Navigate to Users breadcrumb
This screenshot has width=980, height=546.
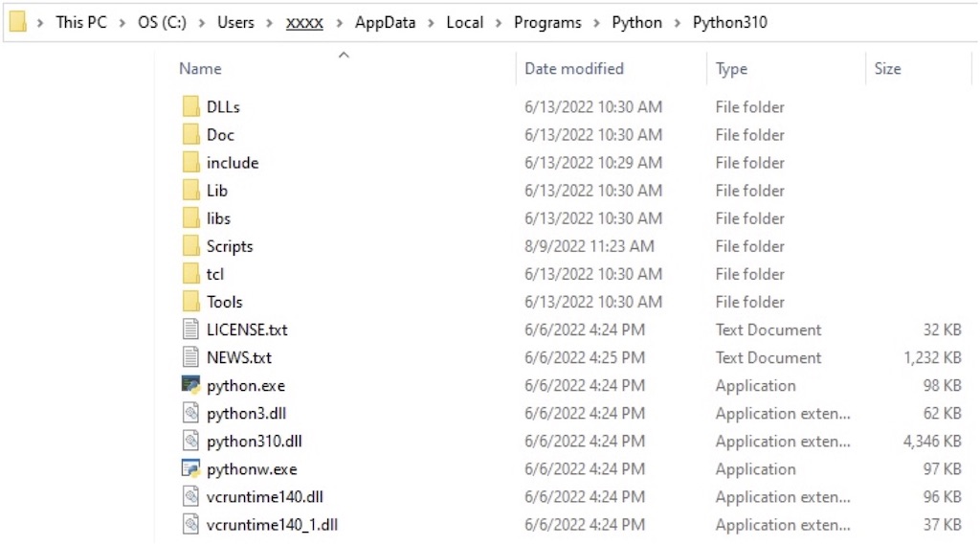pyautogui.click(x=235, y=23)
